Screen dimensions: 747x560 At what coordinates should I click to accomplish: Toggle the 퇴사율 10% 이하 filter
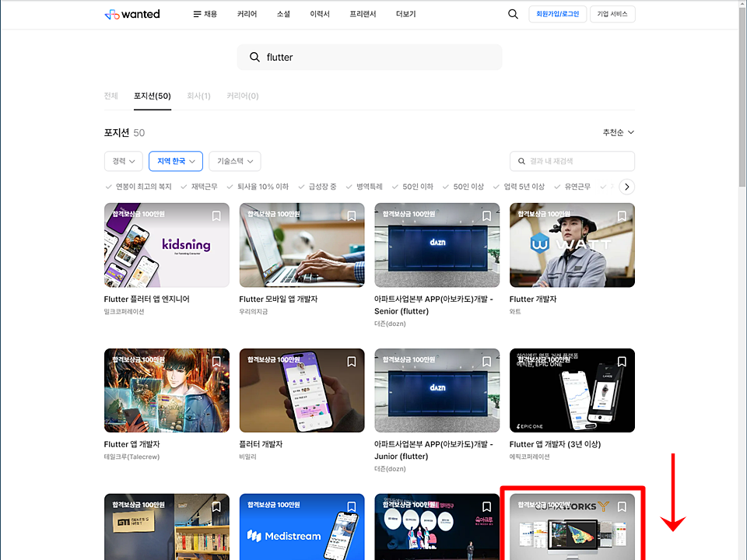point(258,187)
